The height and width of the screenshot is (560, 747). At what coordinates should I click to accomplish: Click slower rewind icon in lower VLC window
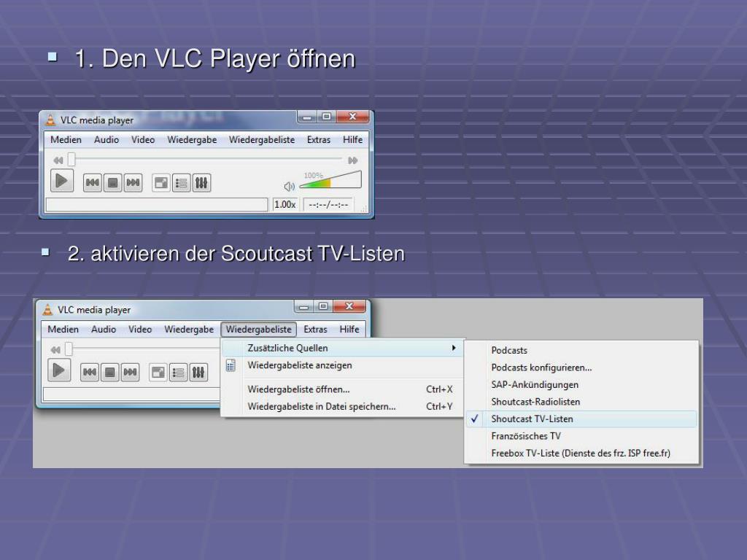point(55,350)
